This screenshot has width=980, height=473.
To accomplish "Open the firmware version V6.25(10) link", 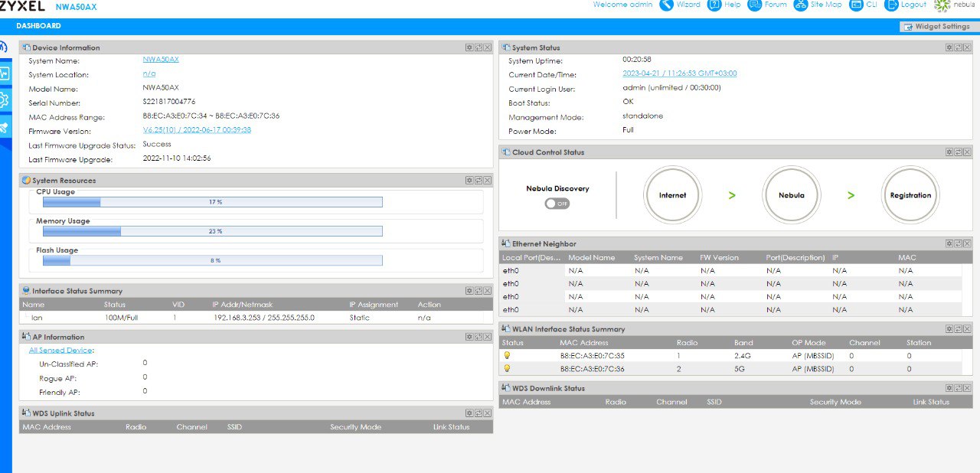I will [x=197, y=130].
